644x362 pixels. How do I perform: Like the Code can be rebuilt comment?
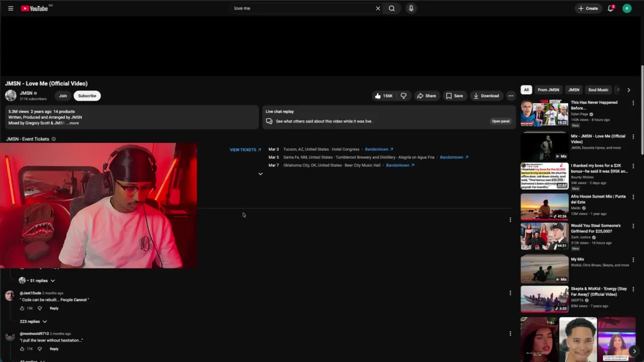[x=22, y=308]
